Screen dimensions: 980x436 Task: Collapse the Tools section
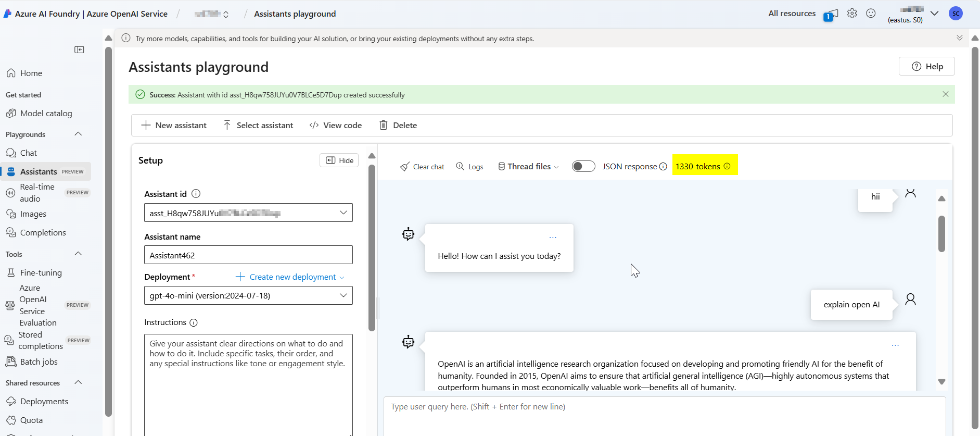pos(78,254)
